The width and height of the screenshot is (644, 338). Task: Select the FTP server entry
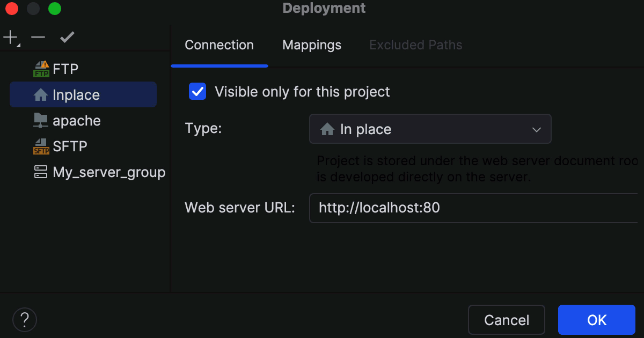click(x=83, y=69)
